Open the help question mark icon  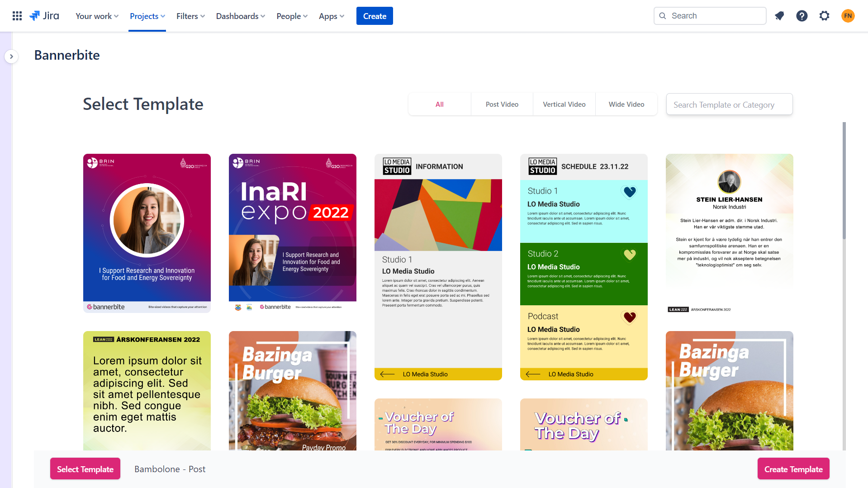802,16
